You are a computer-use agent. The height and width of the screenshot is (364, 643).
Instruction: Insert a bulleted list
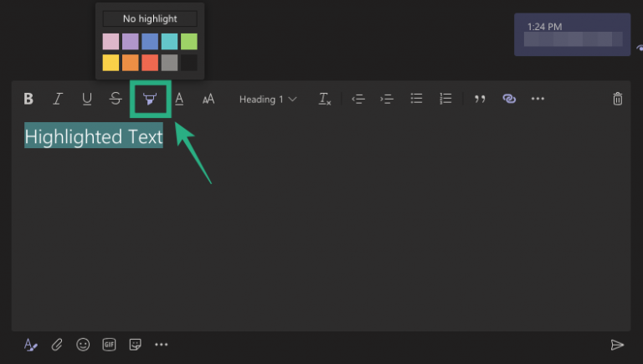[416, 99]
